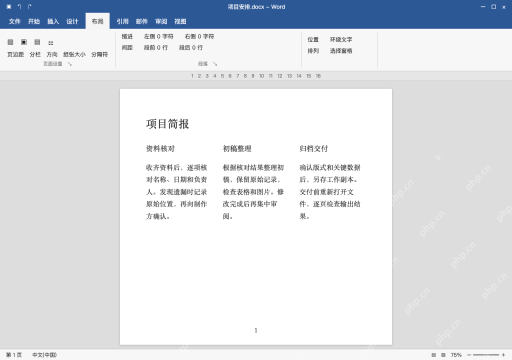Click the 排列 button
Screen dimensions: 512x360
313,51
